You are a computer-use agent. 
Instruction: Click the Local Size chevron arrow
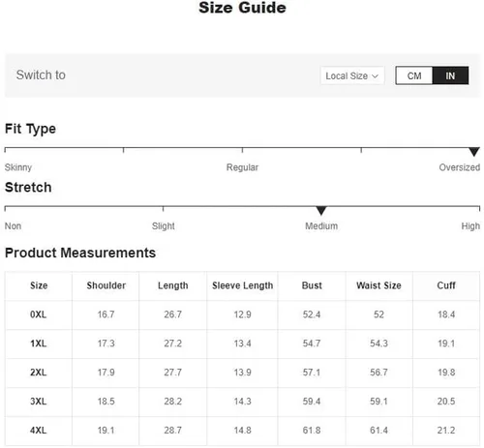tap(375, 76)
